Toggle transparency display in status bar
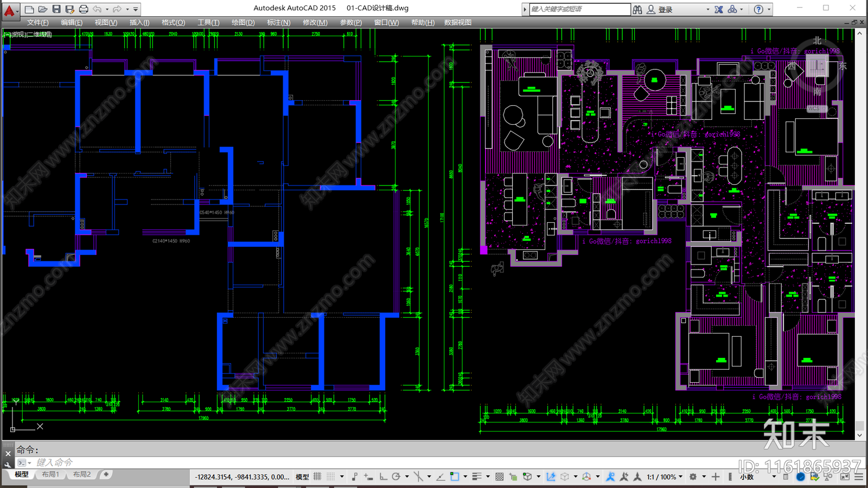 (499, 477)
